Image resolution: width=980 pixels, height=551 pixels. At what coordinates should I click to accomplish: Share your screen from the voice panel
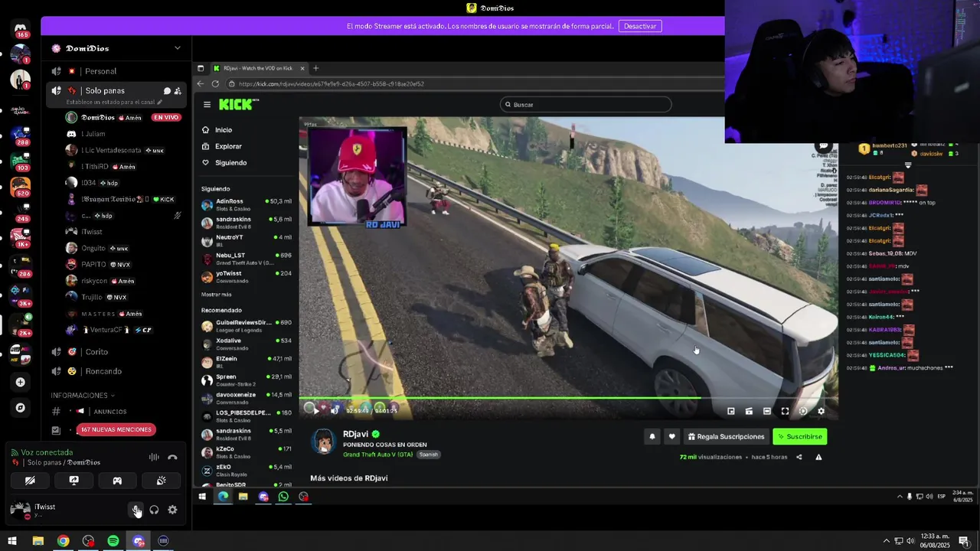tap(73, 481)
